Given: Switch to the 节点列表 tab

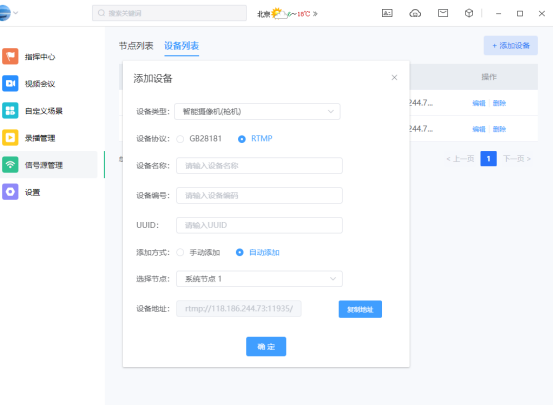Looking at the screenshot, I should point(136,46).
